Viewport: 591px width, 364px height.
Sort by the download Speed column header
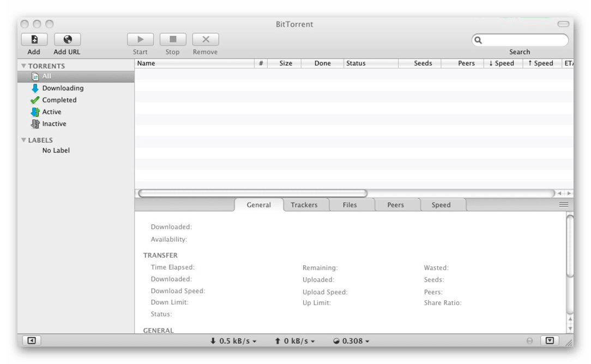point(504,63)
